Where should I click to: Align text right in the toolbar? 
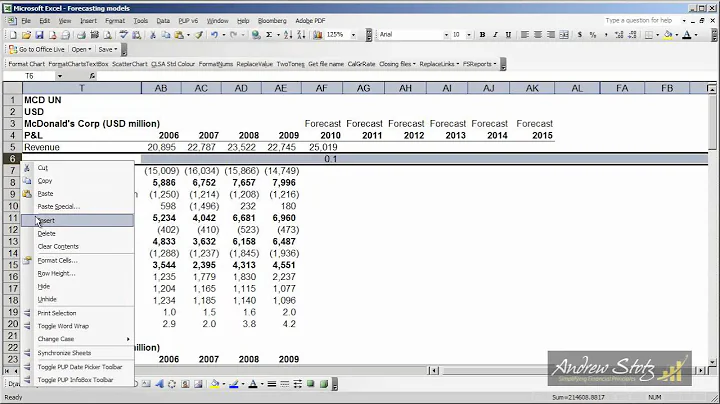[551, 35]
